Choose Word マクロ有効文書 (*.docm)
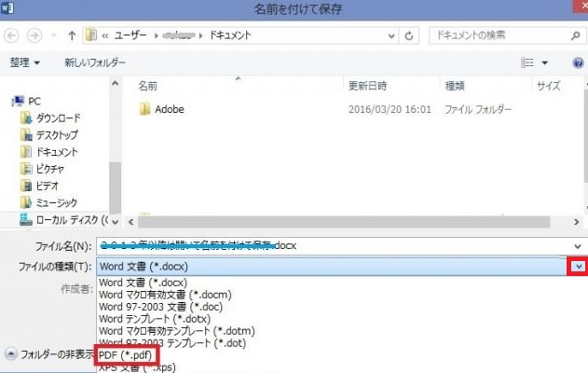Image resolution: width=588 pixels, height=373 pixels. [x=165, y=295]
